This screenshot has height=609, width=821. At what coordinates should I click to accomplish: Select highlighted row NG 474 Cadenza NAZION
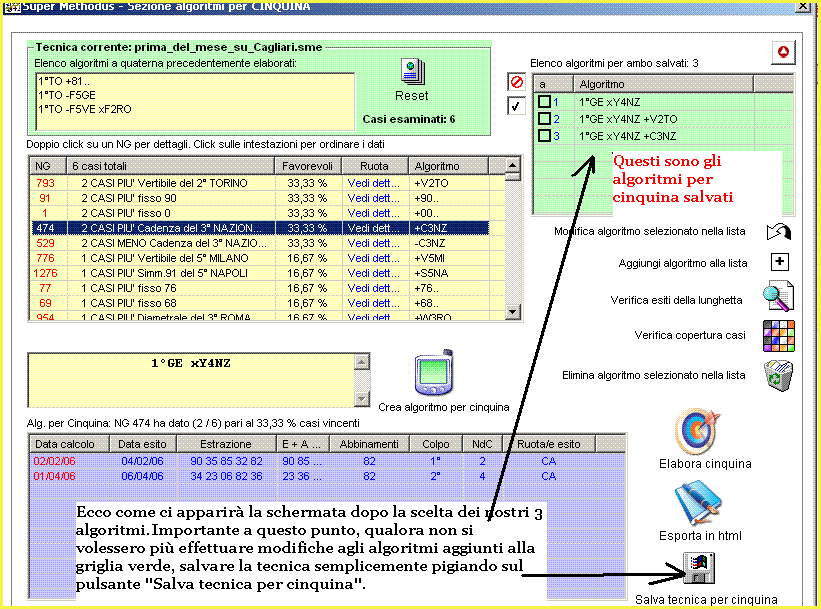pos(259,228)
